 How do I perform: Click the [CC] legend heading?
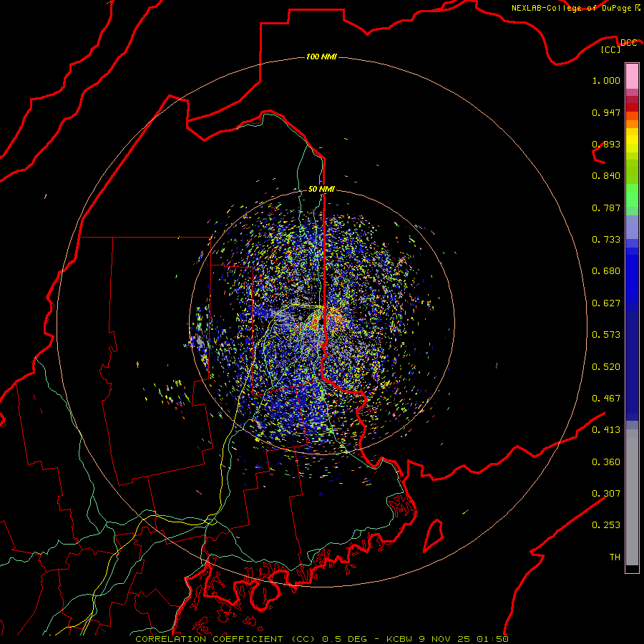611,49
